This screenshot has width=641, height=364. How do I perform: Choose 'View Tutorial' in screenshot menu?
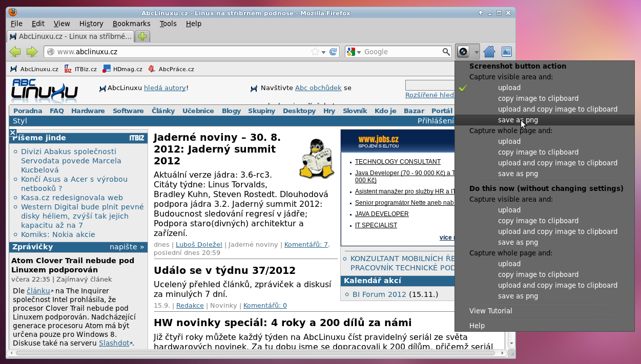pyautogui.click(x=491, y=311)
